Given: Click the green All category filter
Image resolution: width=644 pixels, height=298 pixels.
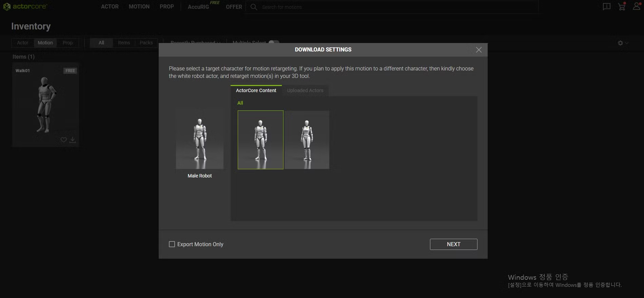Looking at the screenshot, I should [x=240, y=103].
